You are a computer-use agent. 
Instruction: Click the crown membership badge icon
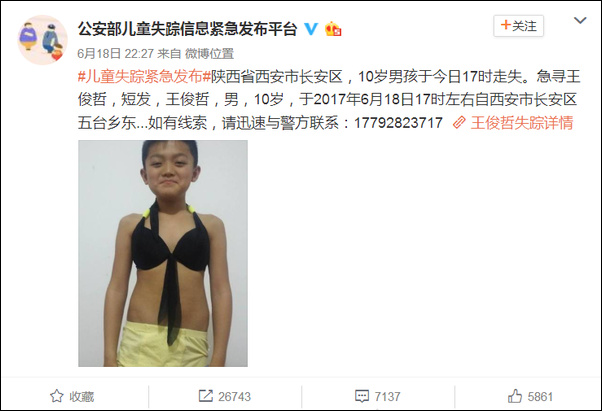click(333, 29)
